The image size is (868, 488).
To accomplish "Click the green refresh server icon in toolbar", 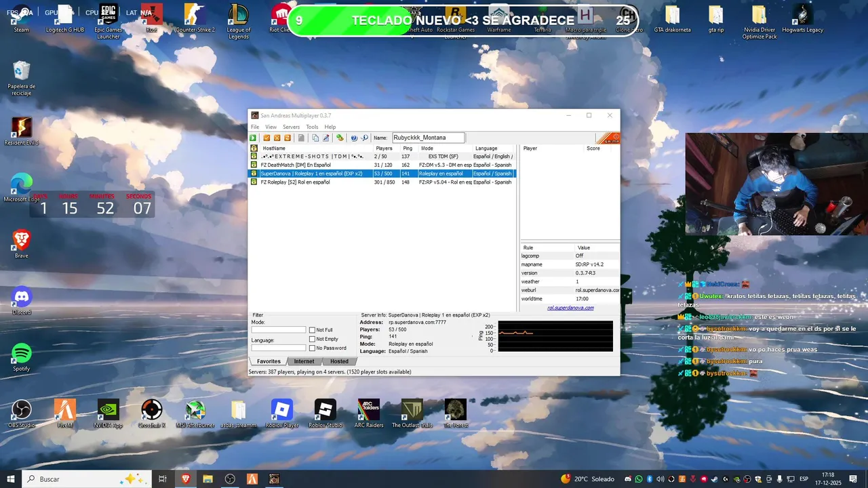I will coord(340,138).
